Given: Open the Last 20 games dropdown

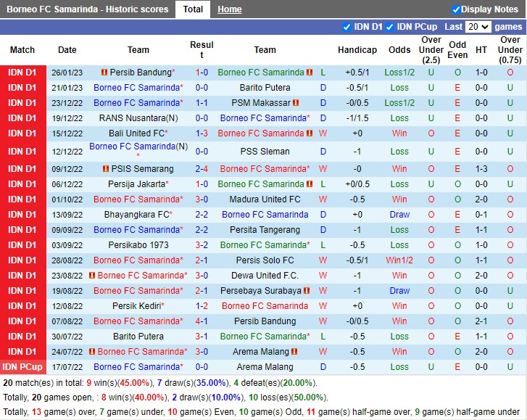Looking at the screenshot, I should coord(478,27).
